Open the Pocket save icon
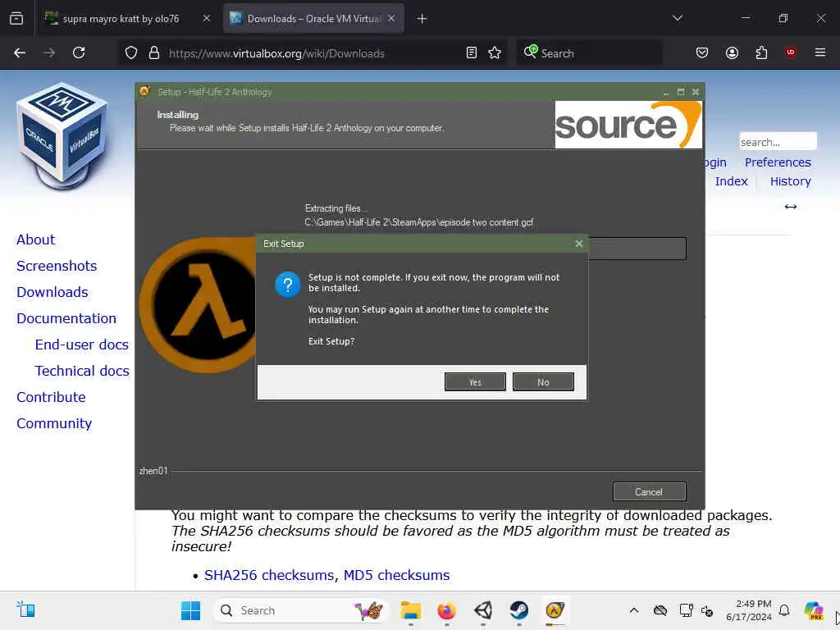 click(702, 53)
